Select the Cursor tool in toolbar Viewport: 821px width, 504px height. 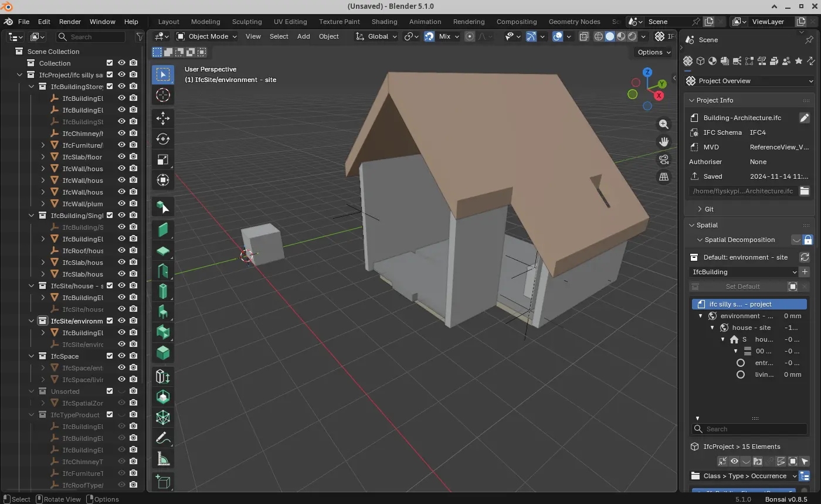[163, 96]
